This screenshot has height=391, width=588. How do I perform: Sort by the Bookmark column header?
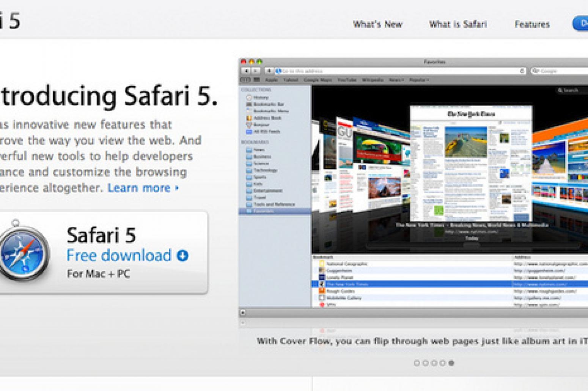pos(412,257)
